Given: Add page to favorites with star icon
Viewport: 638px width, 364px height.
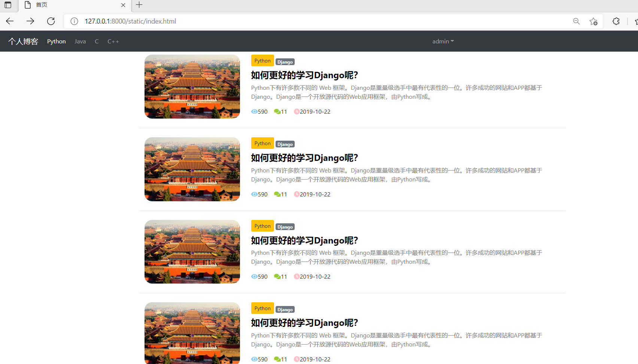Looking at the screenshot, I should (593, 21).
